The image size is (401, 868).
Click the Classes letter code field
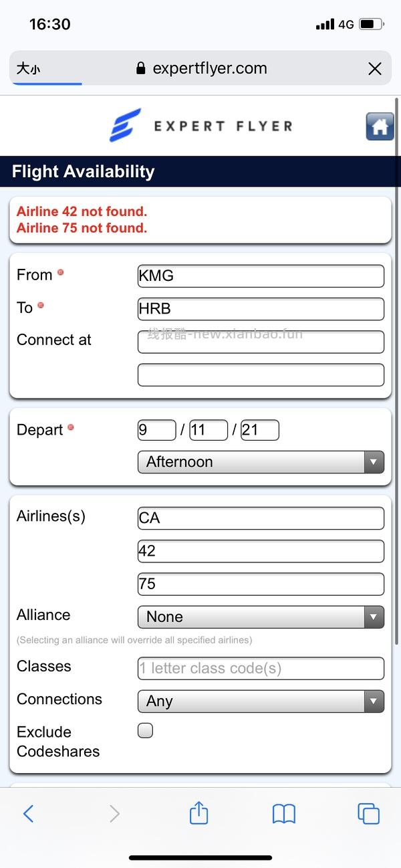(261, 668)
